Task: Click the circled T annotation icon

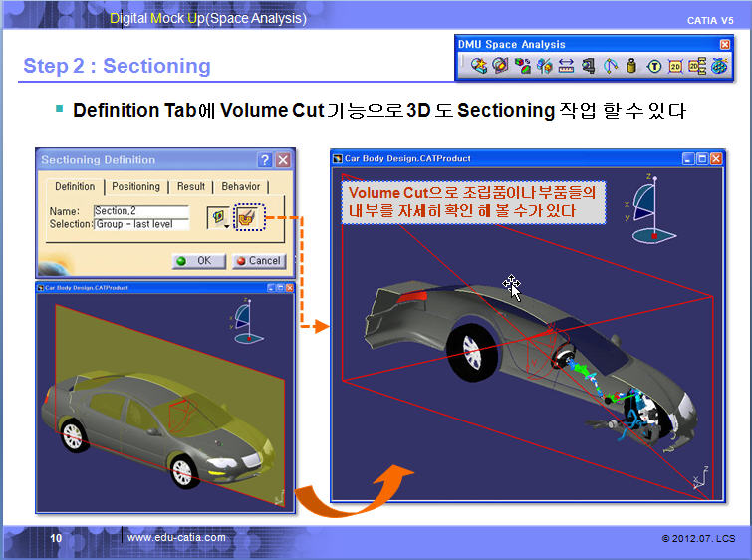Action: (653, 67)
